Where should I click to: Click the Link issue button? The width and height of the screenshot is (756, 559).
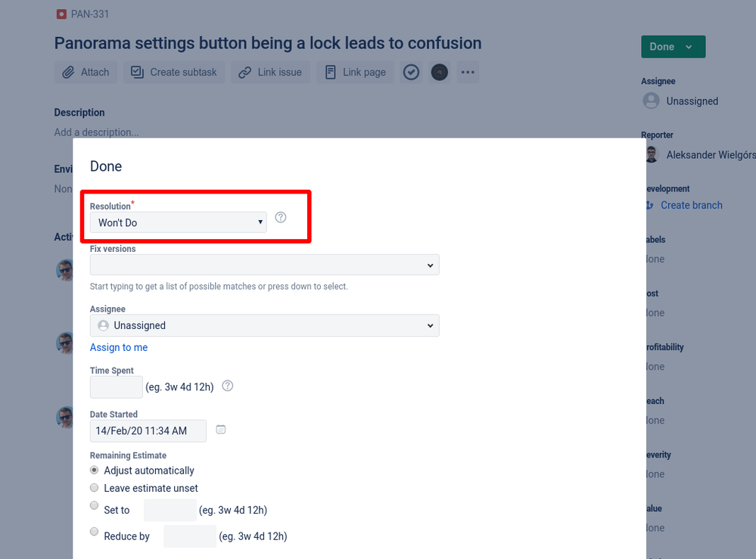point(270,73)
